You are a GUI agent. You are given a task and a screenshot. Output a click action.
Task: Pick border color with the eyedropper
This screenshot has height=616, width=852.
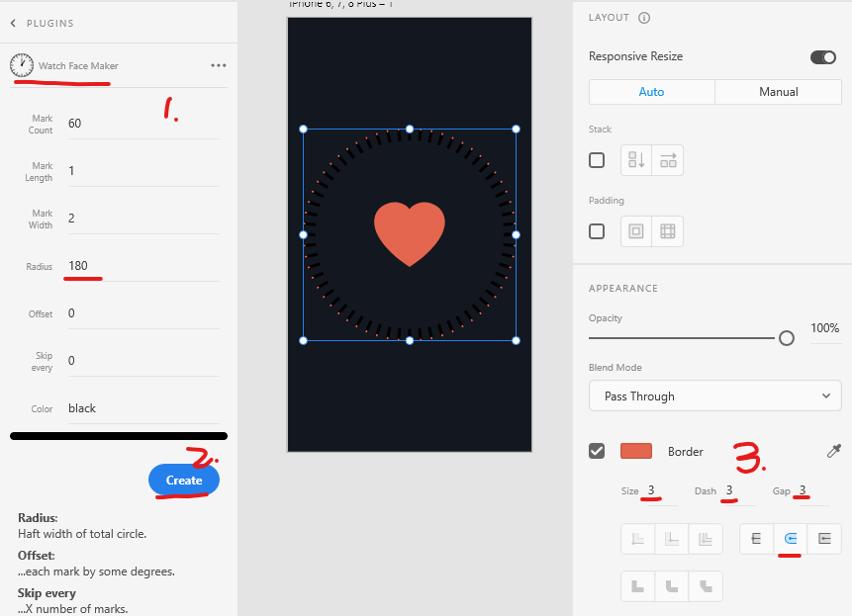tap(833, 451)
